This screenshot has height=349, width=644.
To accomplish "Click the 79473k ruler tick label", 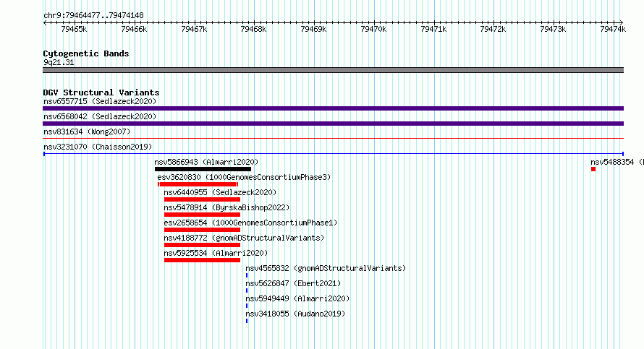I will pyautogui.click(x=553, y=29).
